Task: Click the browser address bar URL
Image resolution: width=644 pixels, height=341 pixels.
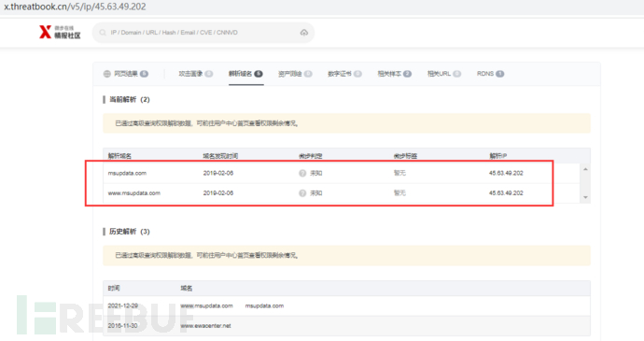Action: pos(75,7)
